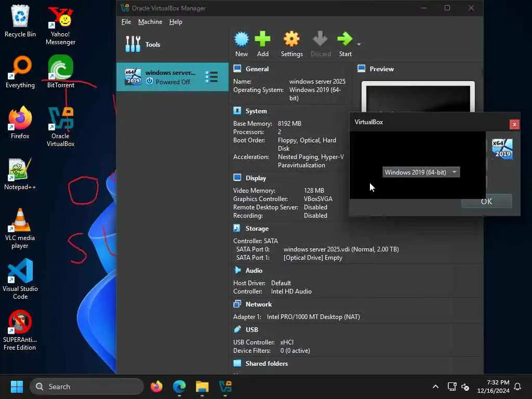Click the General section heading
532x399 pixels.
click(x=257, y=69)
